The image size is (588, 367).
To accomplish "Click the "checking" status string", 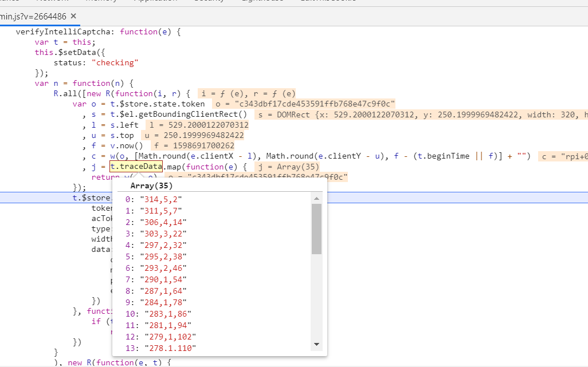I will click(x=115, y=62).
